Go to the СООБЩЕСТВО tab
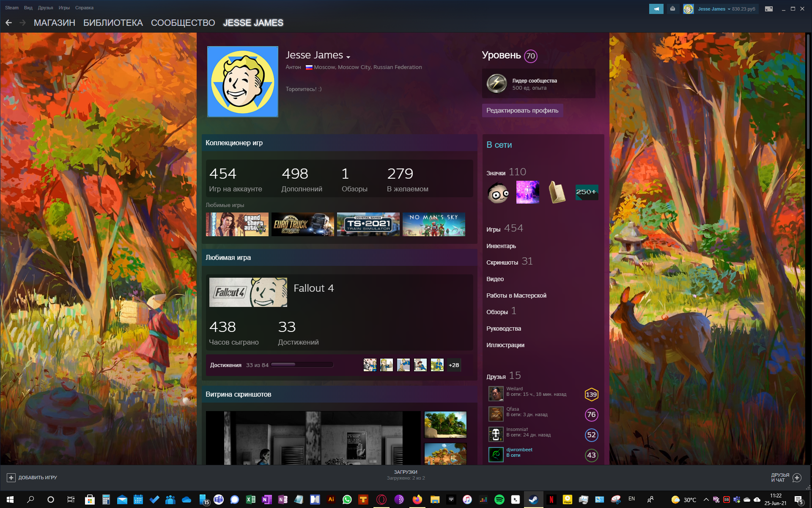Screen dimensions: 812x508 point(183,23)
